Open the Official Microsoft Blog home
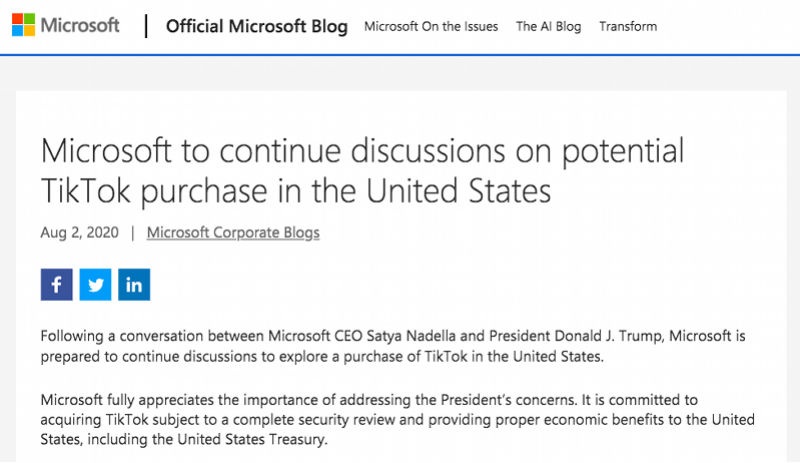The width and height of the screenshot is (800, 463). click(x=257, y=26)
